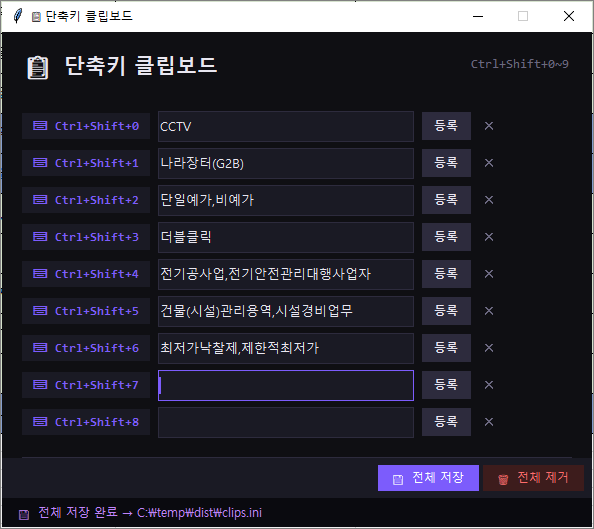Save all clips with 전체 저장
Screen dimensions: 594x529
coord(428,478)
